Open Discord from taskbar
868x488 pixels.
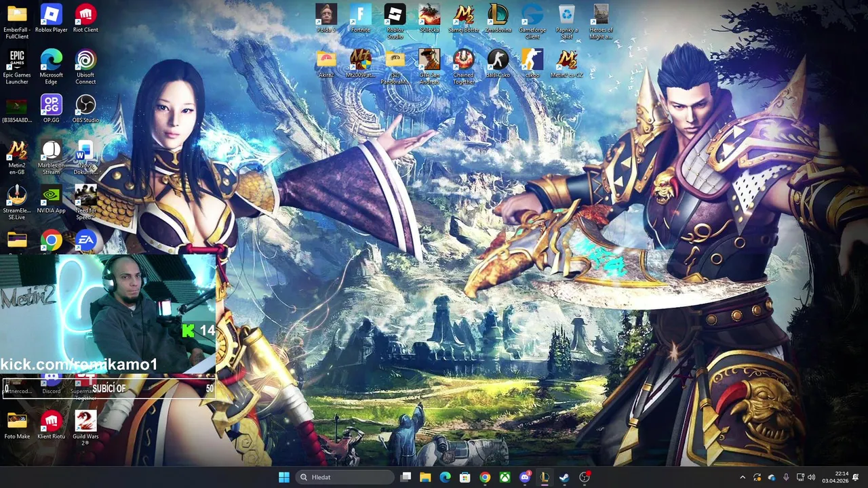click(525, 477)
